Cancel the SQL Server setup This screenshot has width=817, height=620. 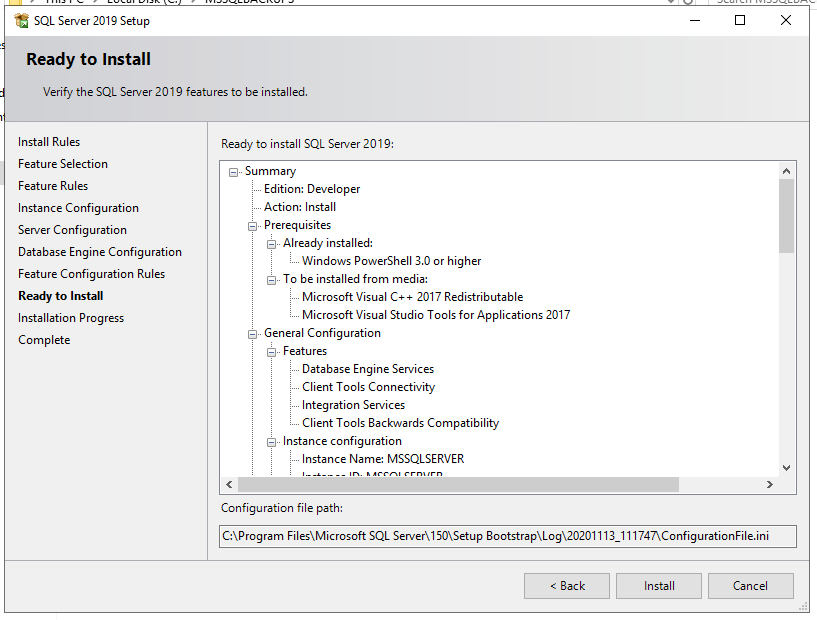point(751,586)
